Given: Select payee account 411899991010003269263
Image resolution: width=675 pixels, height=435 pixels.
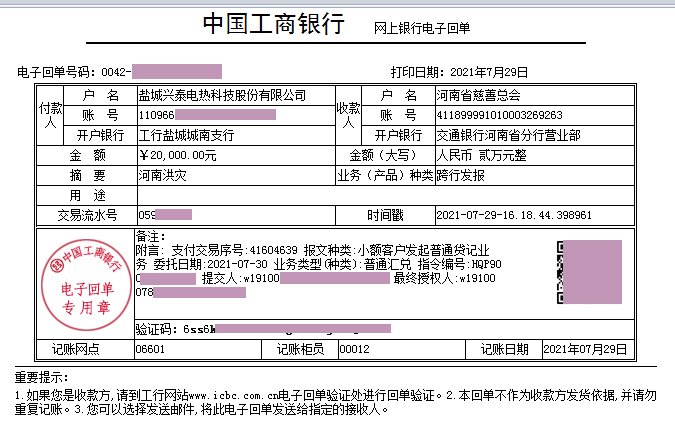Looking at the screenshot, I should pyautogui.click(x=499, y=115).
